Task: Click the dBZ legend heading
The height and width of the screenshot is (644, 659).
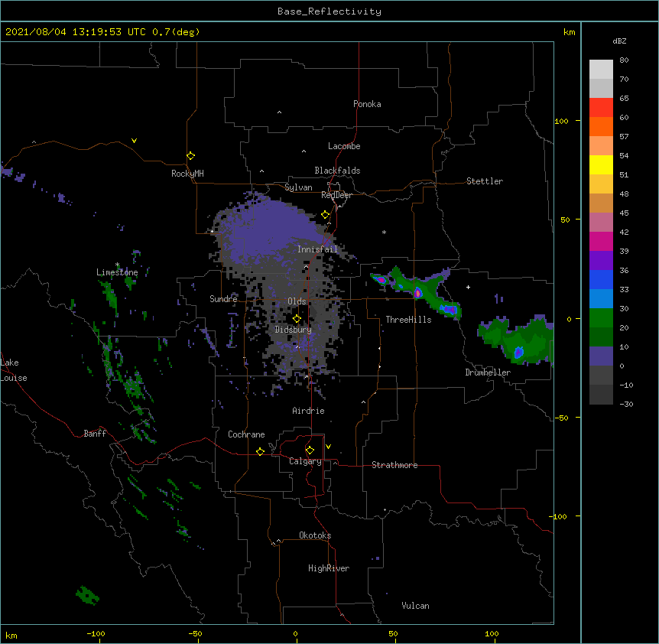Action: [619, 41]
